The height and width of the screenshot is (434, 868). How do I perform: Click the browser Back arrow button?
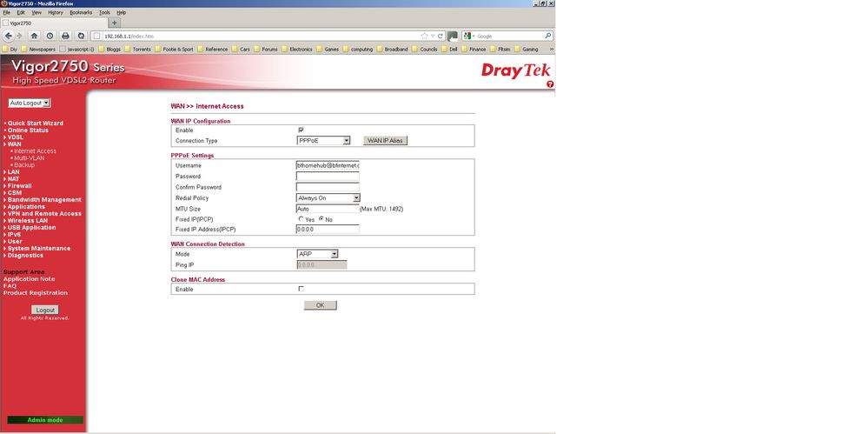pyautogui.click(x=8, y=36)
